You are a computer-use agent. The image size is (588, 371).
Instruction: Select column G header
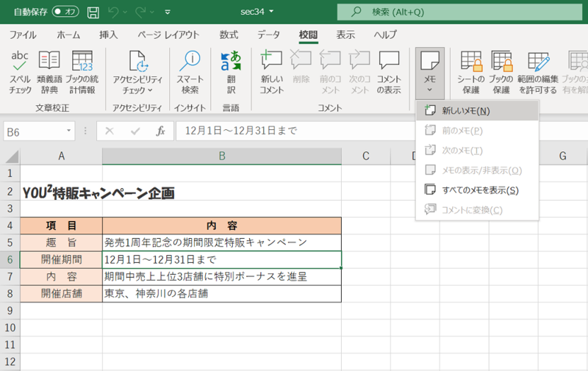562,156
